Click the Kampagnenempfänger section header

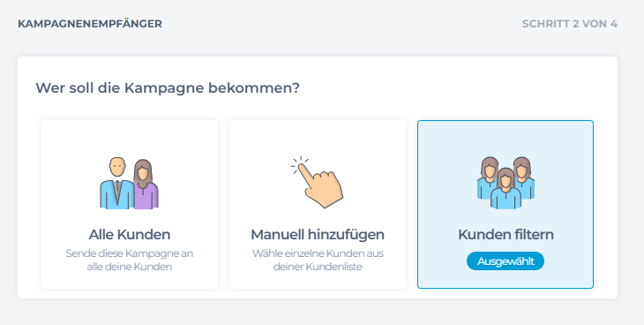coord(90,24)
